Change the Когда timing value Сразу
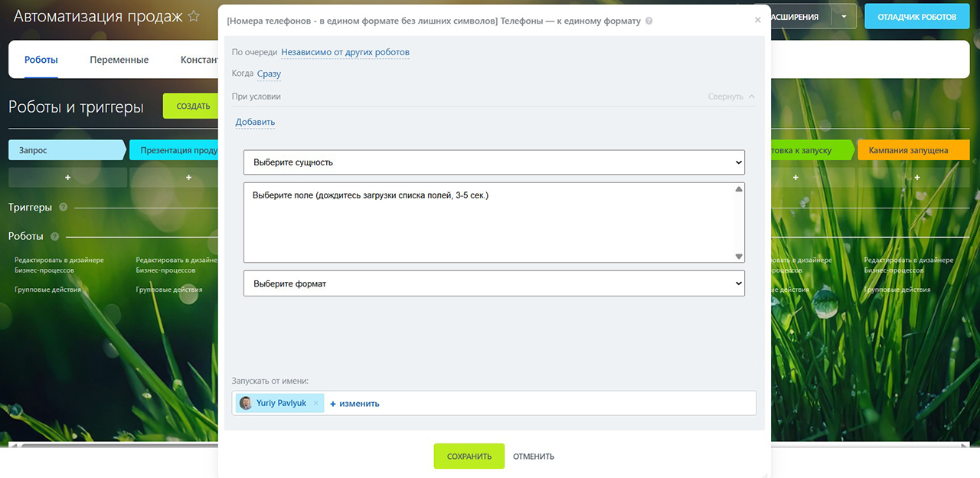Screen dimensions: 980x478 (269, 74)
